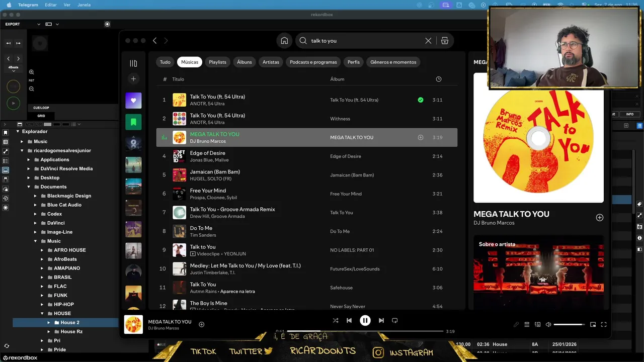Expand the House Rz folder
644x362 pixels.
click(x=49, y=332)
